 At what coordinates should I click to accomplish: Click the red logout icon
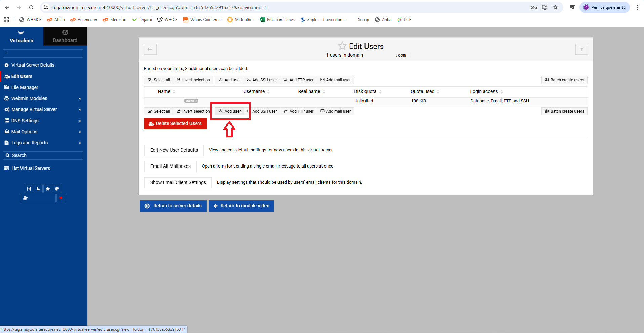61,198
